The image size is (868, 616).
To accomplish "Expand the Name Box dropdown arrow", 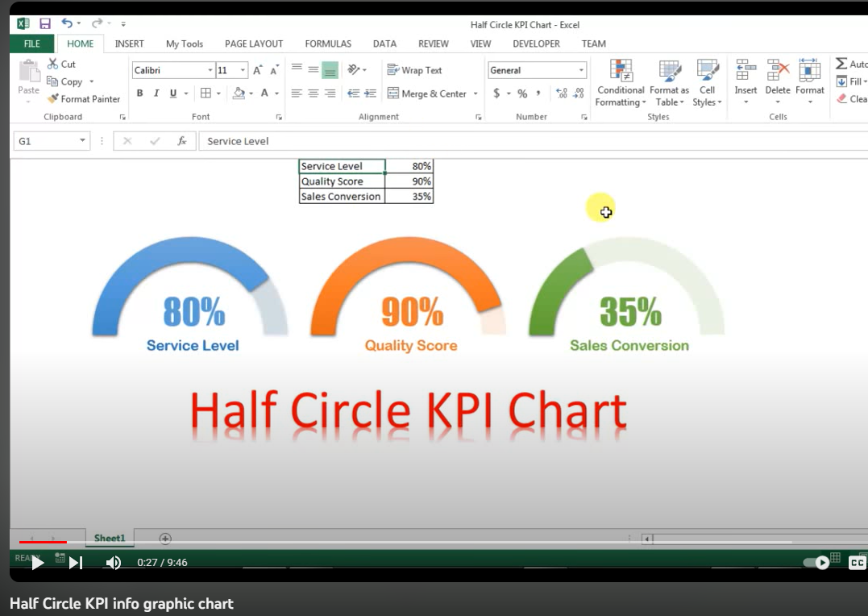I will pos(82,141).
